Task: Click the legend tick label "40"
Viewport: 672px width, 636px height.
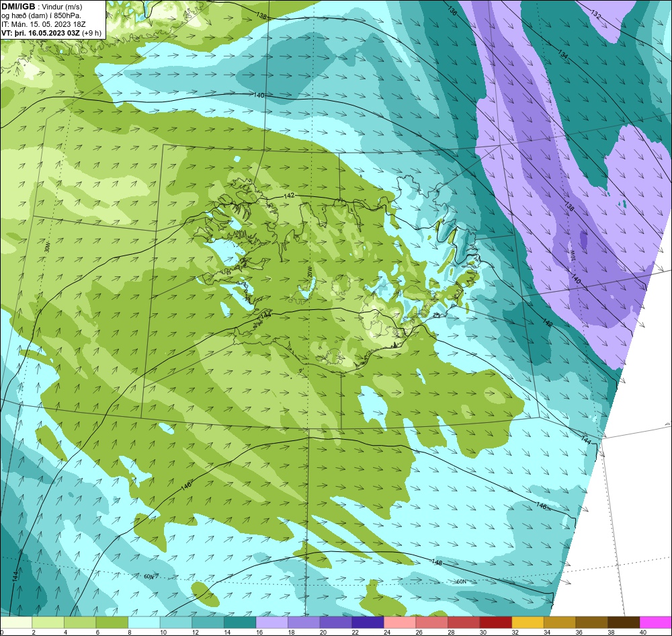Action: coord(643,632)
